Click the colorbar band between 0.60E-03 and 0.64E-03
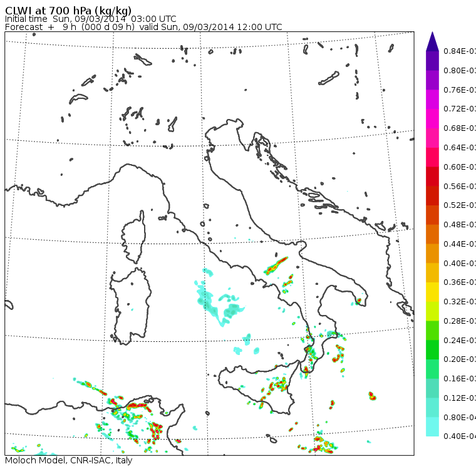Screen dimensions: 476x469 click(x=432, y=157)
